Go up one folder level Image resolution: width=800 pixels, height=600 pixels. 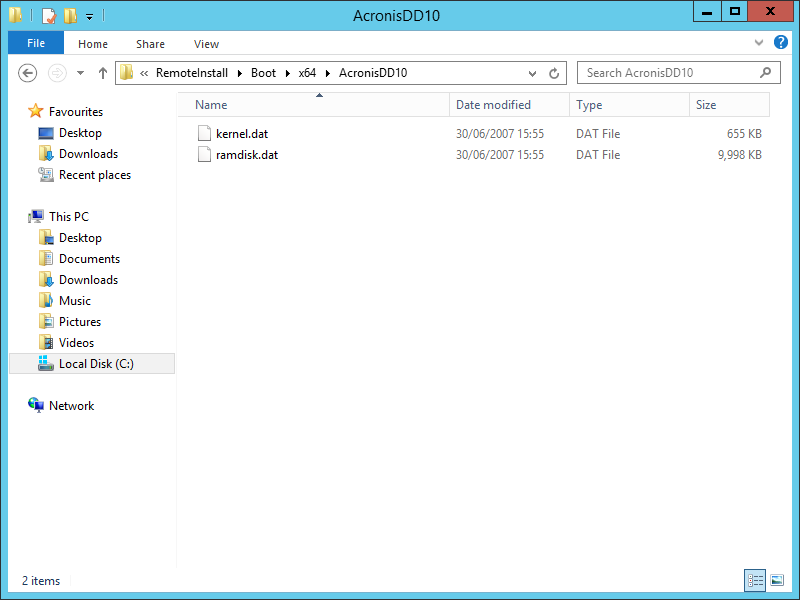[x=103, y=73]
